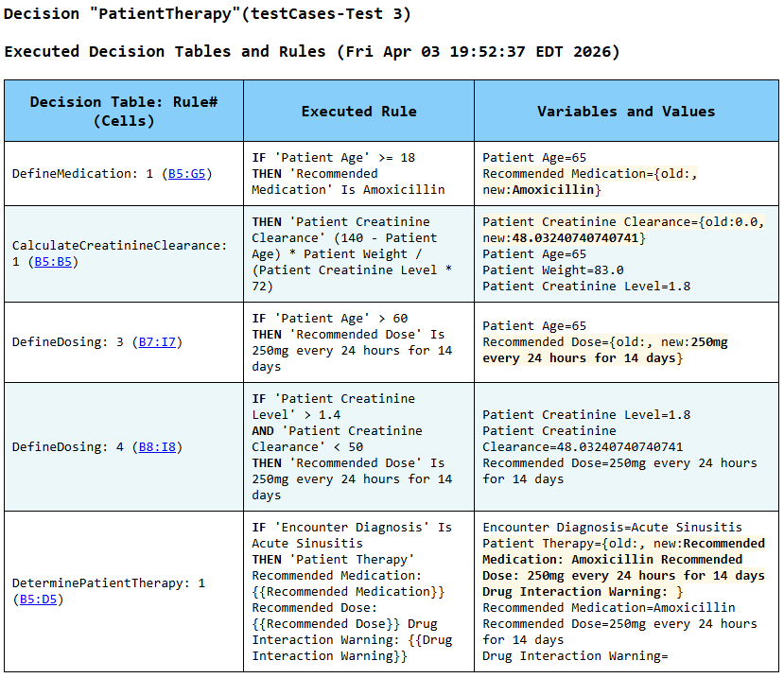Click the 'Variables and Values' column header
The height and width of the screenshot is (678, 784).
click(x=626, y=112)
